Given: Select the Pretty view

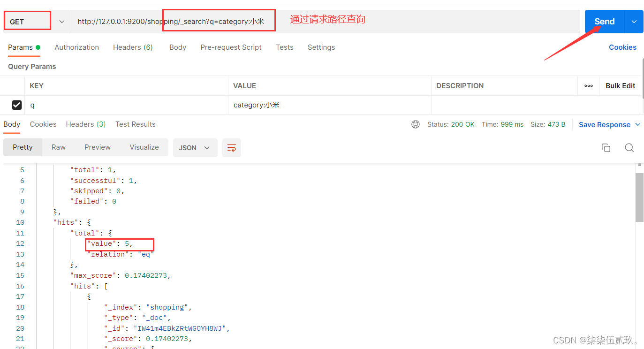Looking at the screenshot, I should coord(23,147).
